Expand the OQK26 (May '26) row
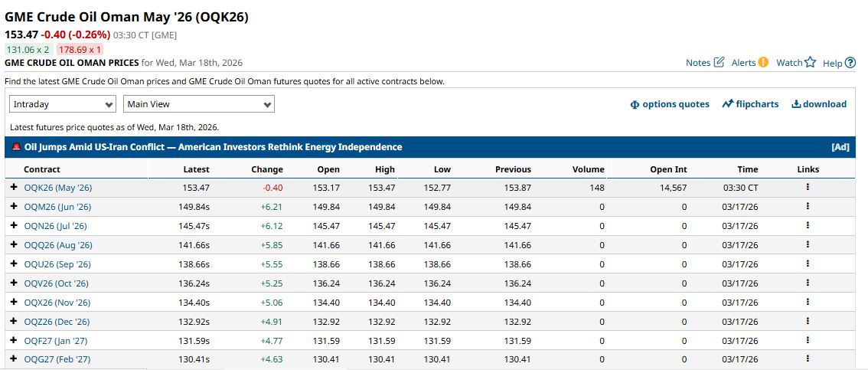The image size is (868, 370). [14, 187]
